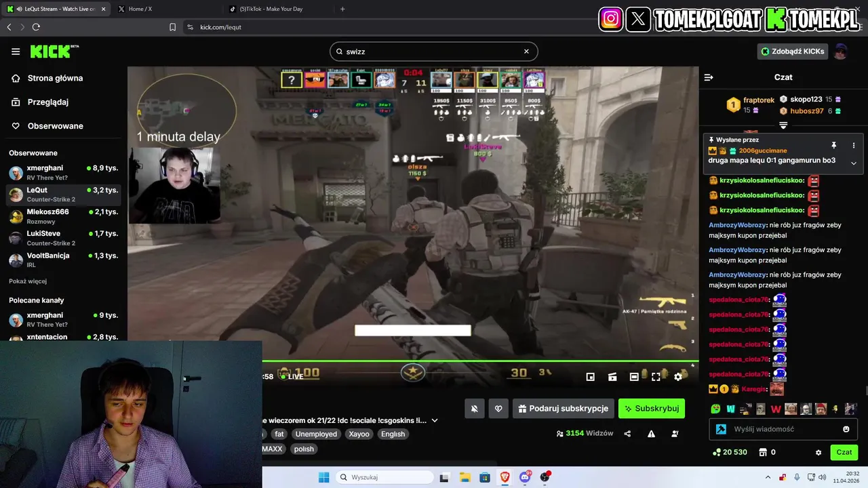Open recommended channel xntentacion

click(x=64, y=337)
